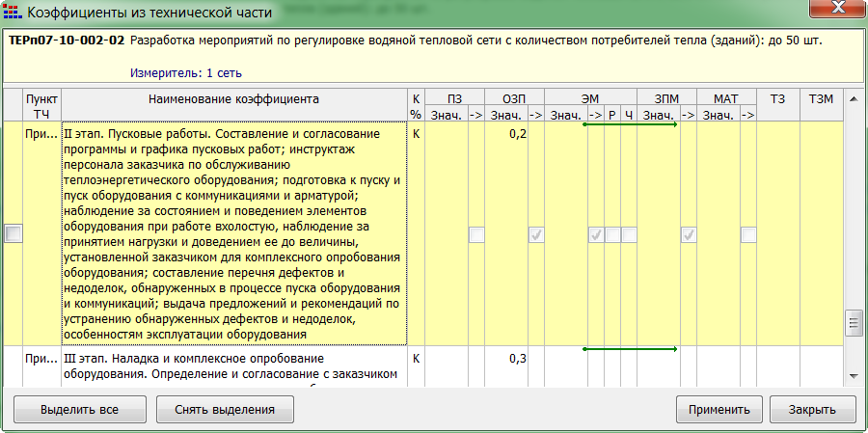
Task: Click the Применить button
Action: click(x=719, y=409)
